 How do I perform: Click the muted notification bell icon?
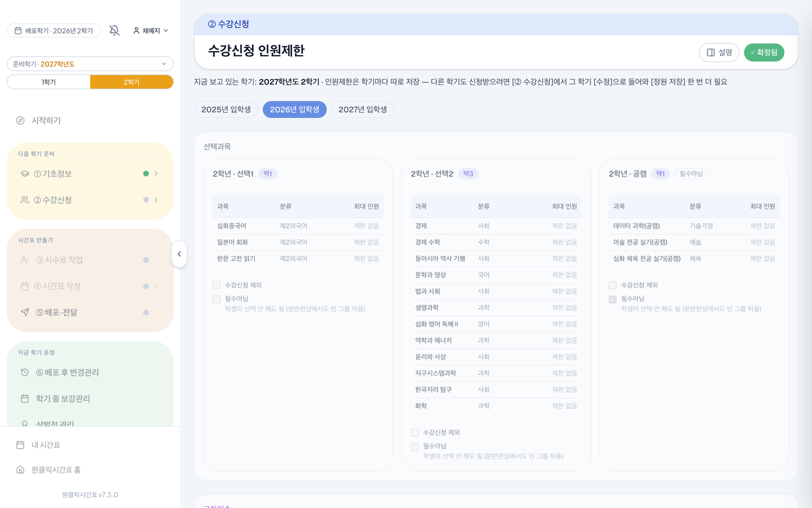click(x=114, y=30)
